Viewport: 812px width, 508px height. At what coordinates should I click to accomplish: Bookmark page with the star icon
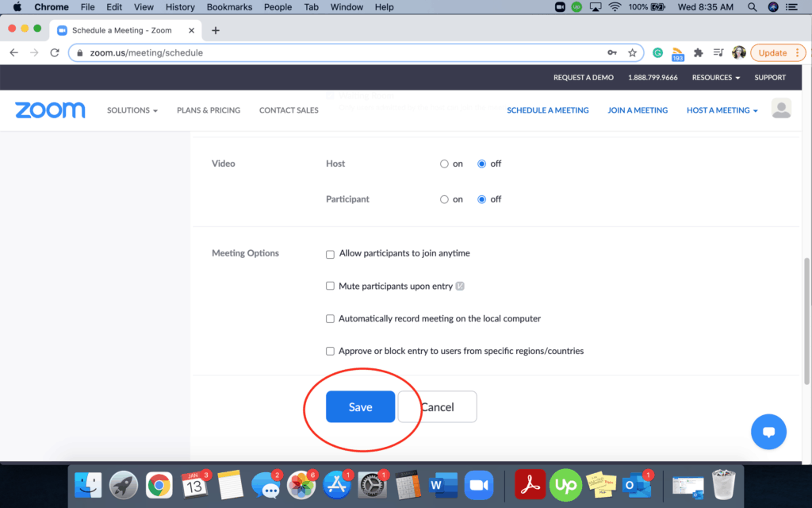[632, 53]
